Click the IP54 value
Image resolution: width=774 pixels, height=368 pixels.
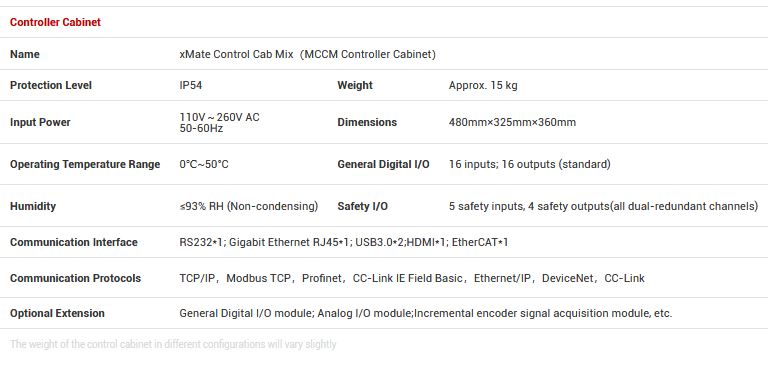click(x=191, y=85)
